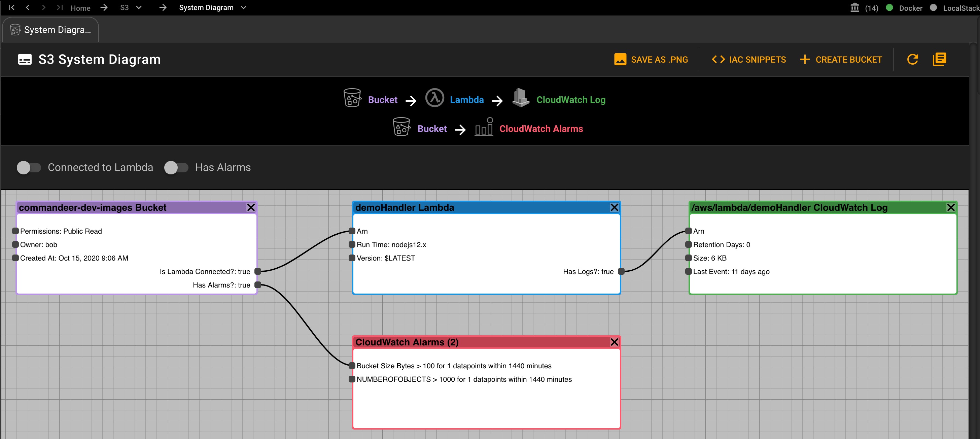Click the CloudWatch Log legend label
980x439 pixels.
coord(571,100)
